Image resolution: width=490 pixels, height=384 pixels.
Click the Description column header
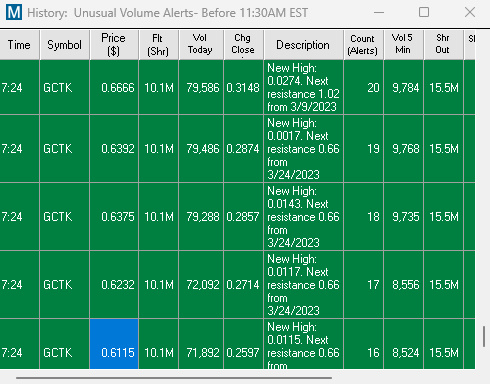(303, 45)
